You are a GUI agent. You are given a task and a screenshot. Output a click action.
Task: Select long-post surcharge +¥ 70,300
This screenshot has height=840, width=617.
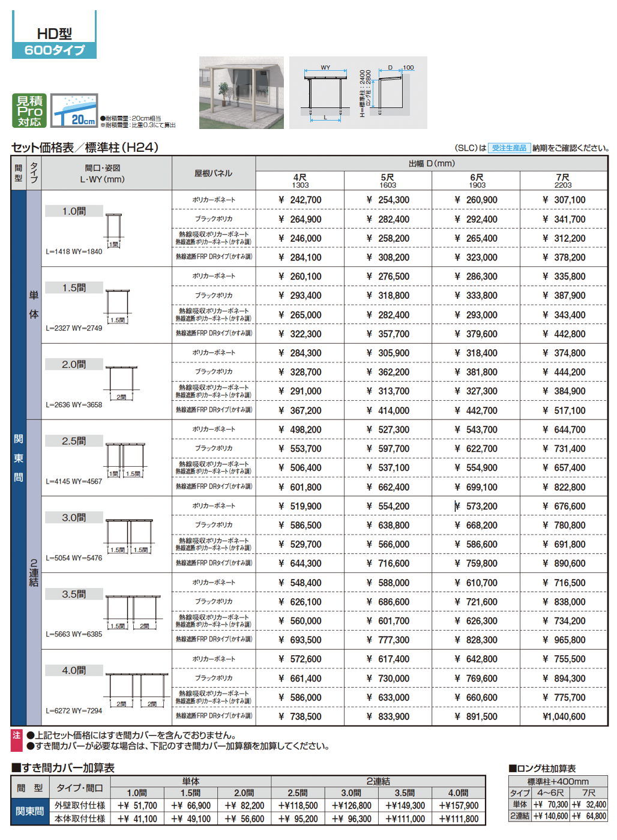point(550,805)
